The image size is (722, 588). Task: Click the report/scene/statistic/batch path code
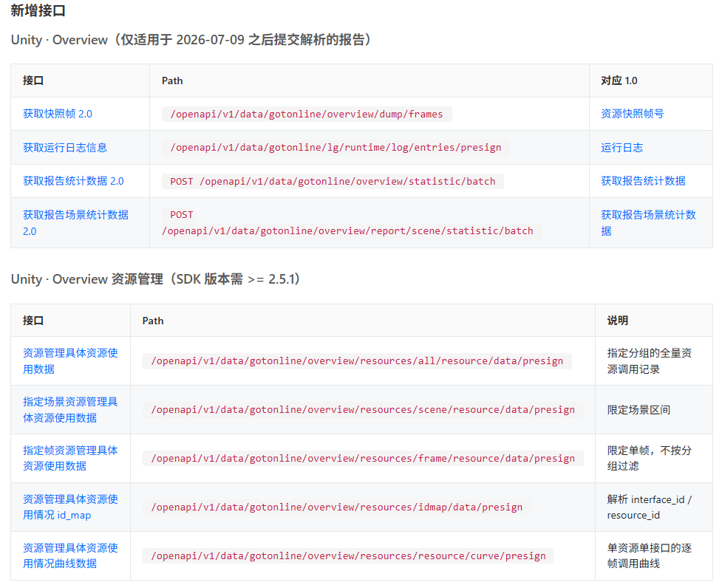[352, 222]
